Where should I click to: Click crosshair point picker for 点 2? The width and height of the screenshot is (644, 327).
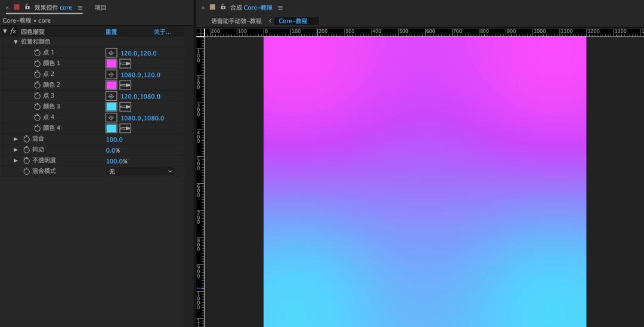pyautogui.click(x=112, y=75)
